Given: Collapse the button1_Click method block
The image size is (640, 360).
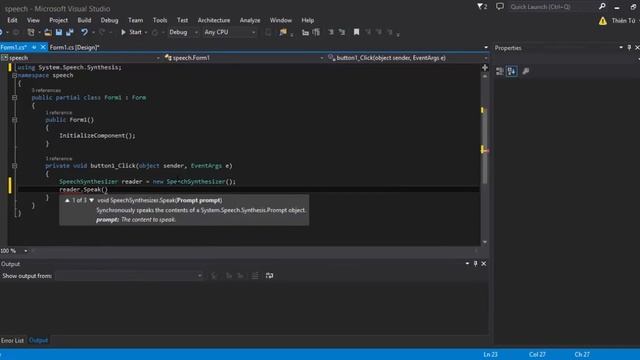Looking at the screenshot, I should (x=14, y=166).
